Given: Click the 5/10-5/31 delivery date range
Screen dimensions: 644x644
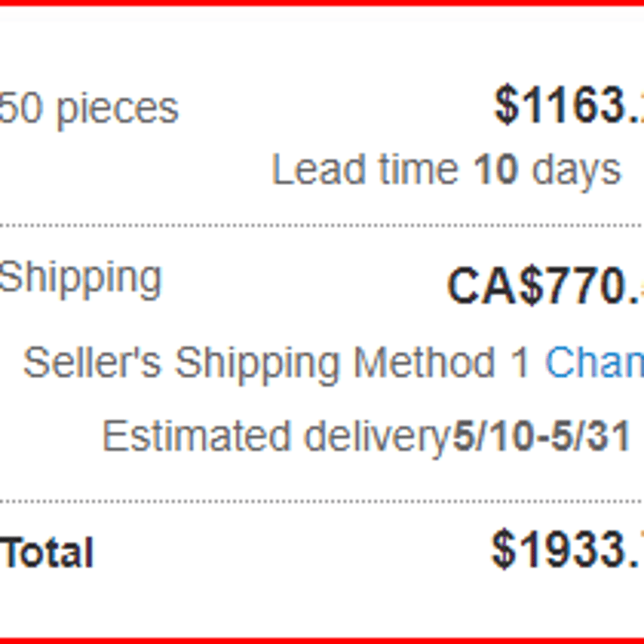Looking at the screenshot, I should point(539,437).
